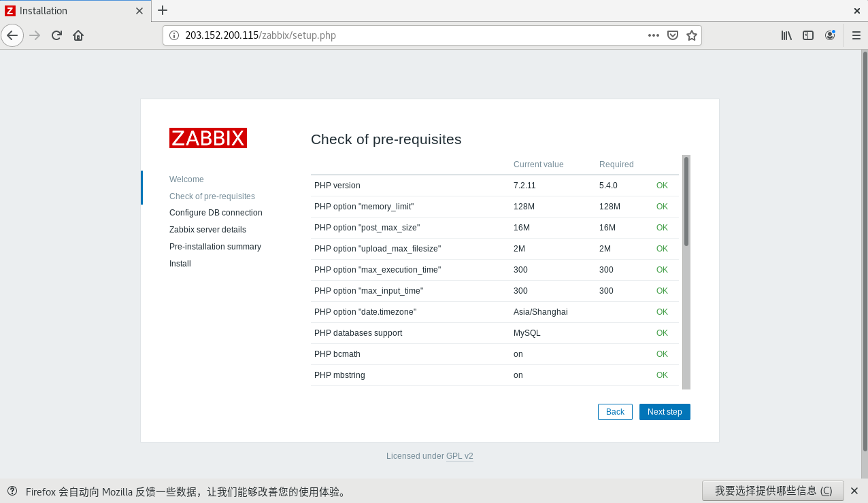The height and width of the screenshot is (503, 868).
Task: Click the browser back arrow button
Action: point(12,35)
